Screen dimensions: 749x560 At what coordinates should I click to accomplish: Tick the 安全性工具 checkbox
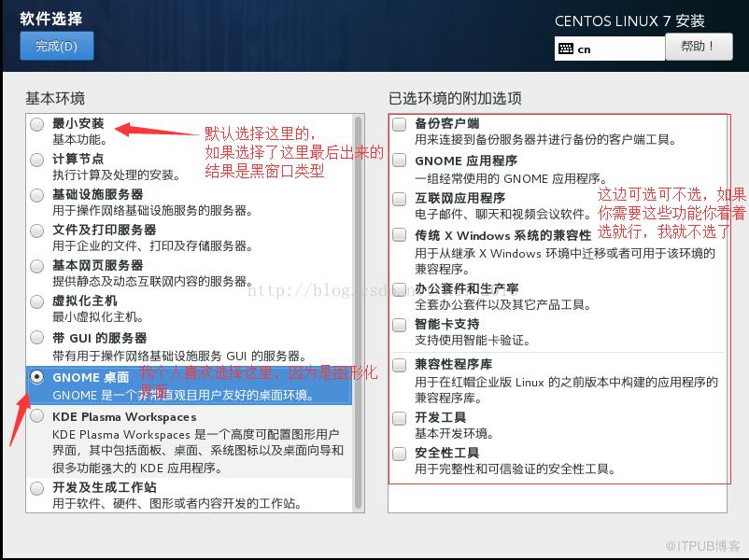400,454
